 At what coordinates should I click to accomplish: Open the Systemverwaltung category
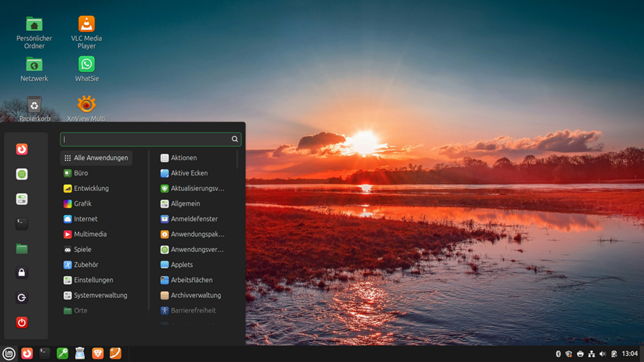pos(100,295)
